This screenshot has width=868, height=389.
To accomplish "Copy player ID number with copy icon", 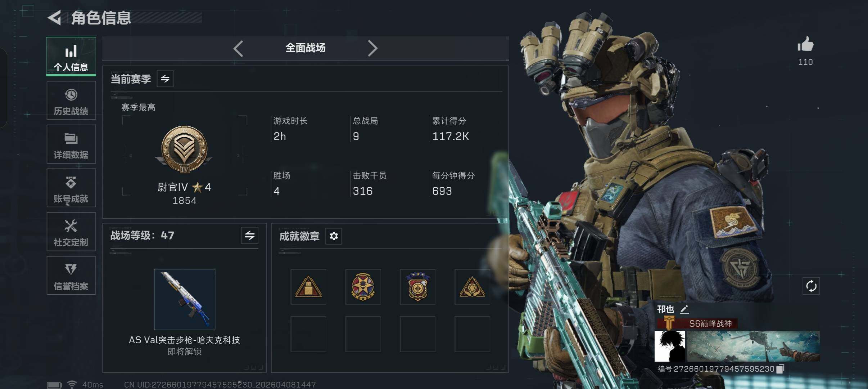I will click(x=780, y=369).
